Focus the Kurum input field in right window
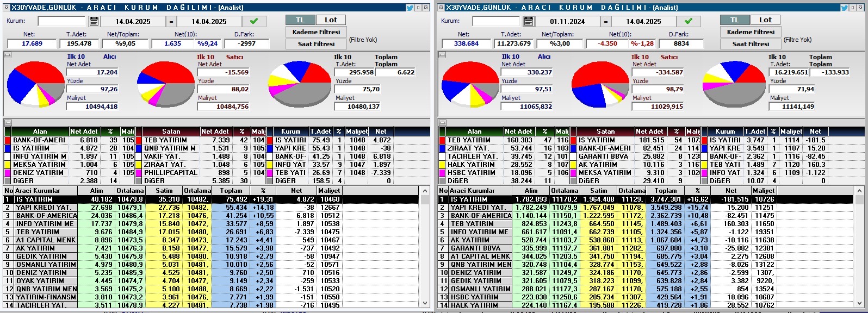Image resolution: width=868 pixels, height=313 pixels. (x=496, y=21)
